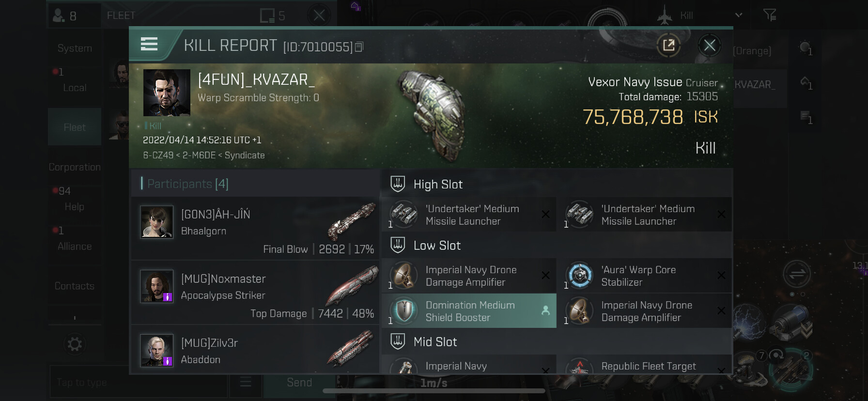The height and width of the screenshot is (401, 868).
Task: View ÂH-JÍŃ's pilot portrait
Action: click(x=156, y=222)
